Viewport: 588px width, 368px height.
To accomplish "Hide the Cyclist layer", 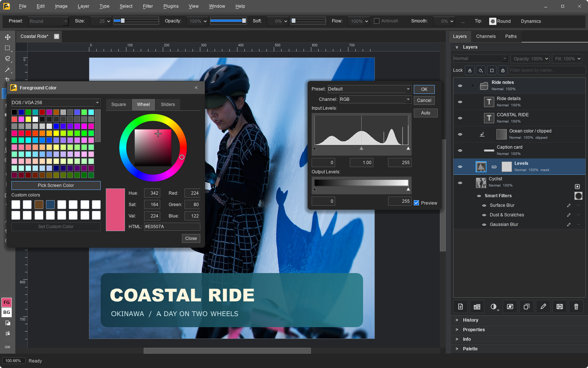I will click(460, 183).
